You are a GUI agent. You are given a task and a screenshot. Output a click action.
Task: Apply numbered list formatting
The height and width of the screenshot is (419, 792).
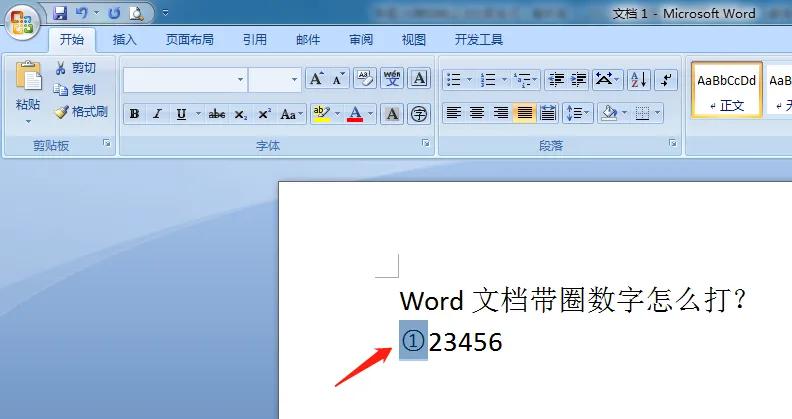pos(488,79)
